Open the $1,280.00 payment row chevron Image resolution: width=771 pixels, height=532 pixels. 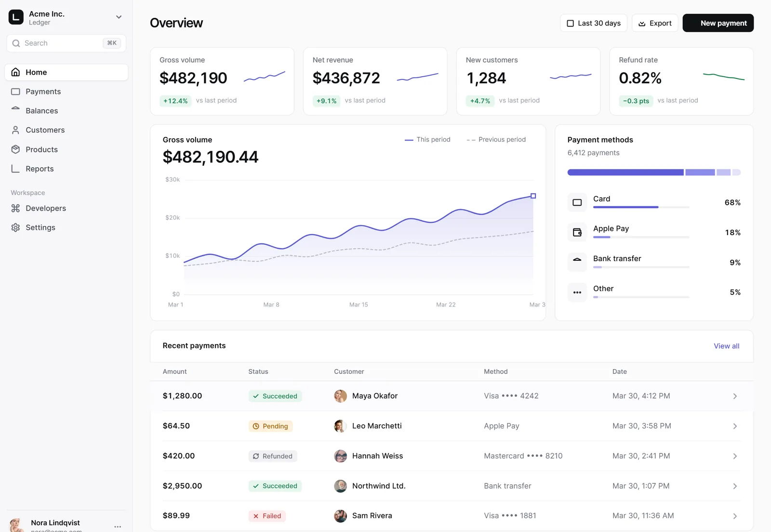[735, 396]
